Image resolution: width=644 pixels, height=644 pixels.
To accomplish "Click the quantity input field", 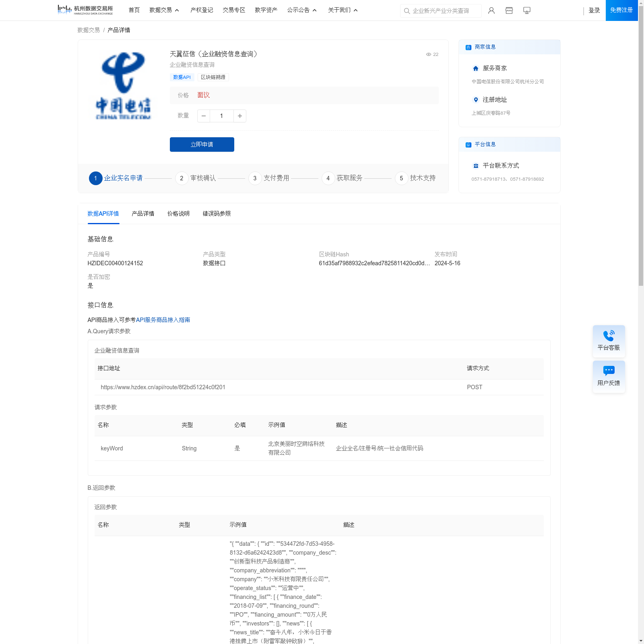I will click(222, 116).
